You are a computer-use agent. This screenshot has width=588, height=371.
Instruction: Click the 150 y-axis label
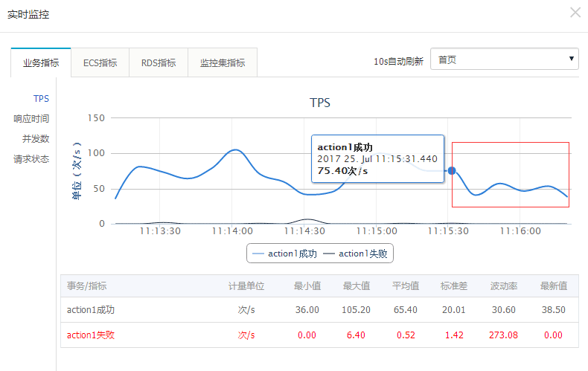click(x=96, y=118)
